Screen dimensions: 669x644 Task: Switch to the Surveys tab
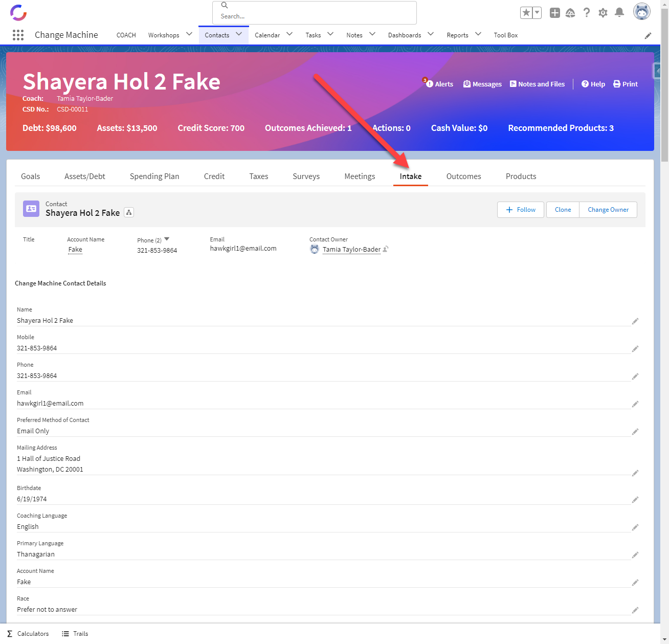coord(306,176)
